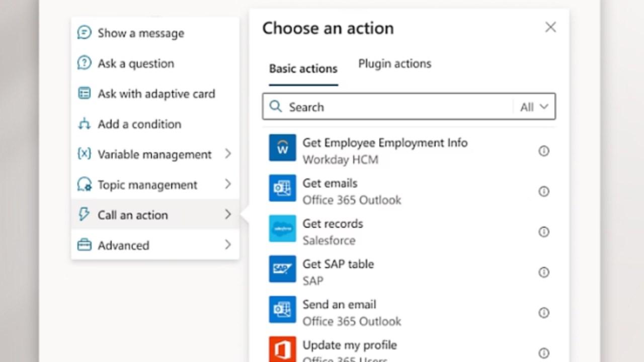Switch to the Plugin actions tab

[394, 64]
